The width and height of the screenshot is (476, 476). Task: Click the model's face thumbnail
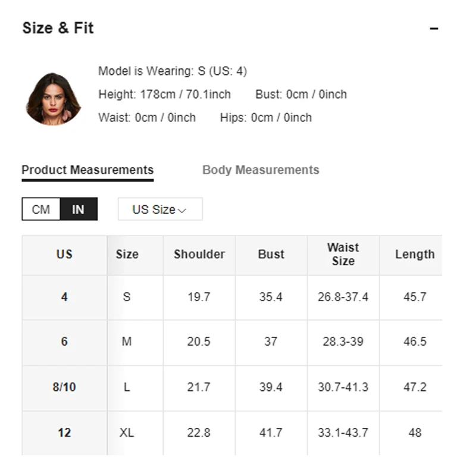[x=54, y=99]
